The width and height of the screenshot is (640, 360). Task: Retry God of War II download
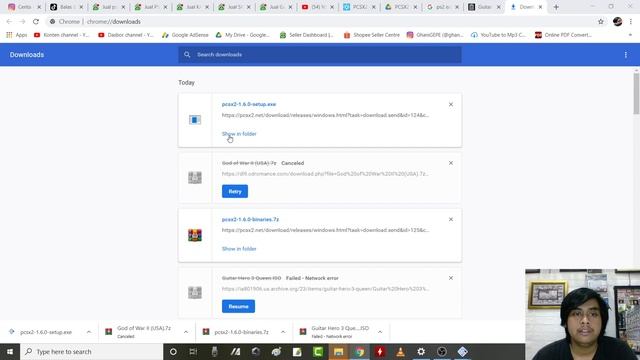click(x=235, y=191)
